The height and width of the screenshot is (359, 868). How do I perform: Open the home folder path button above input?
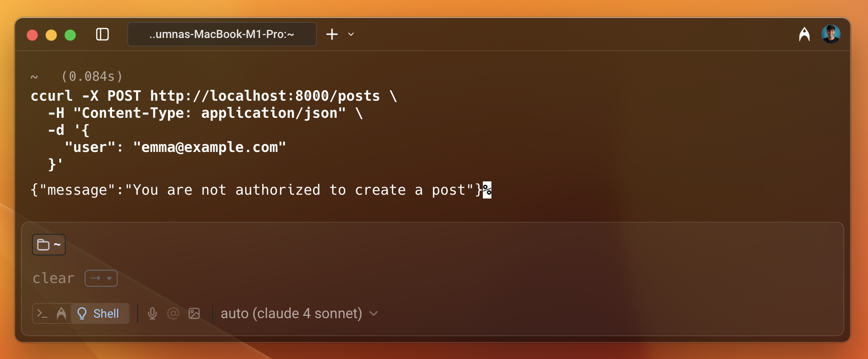(48, 244)
